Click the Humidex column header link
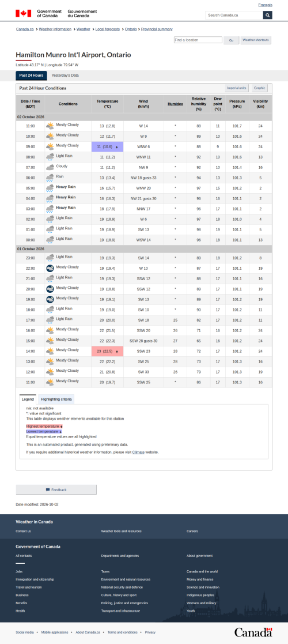288x644 pixels. [x=175, y=104]
